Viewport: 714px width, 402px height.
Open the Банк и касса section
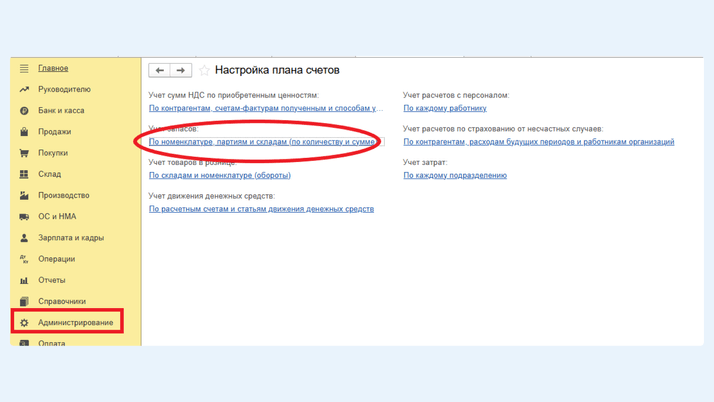pyautogui.click(x=61, y=111)
